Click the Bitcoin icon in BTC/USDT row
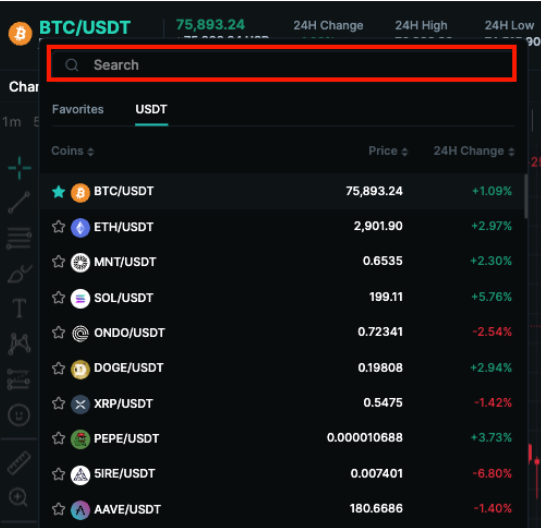Viewport: 541px width, 528px height. 80,193
